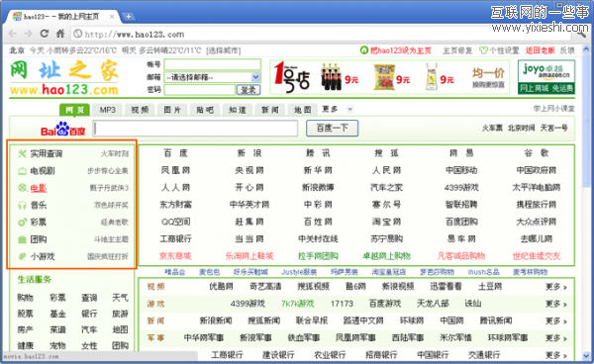The image size is (594, 364).
Task: Expand 更多 for the 军事 row
Action: tap(555, 337)
